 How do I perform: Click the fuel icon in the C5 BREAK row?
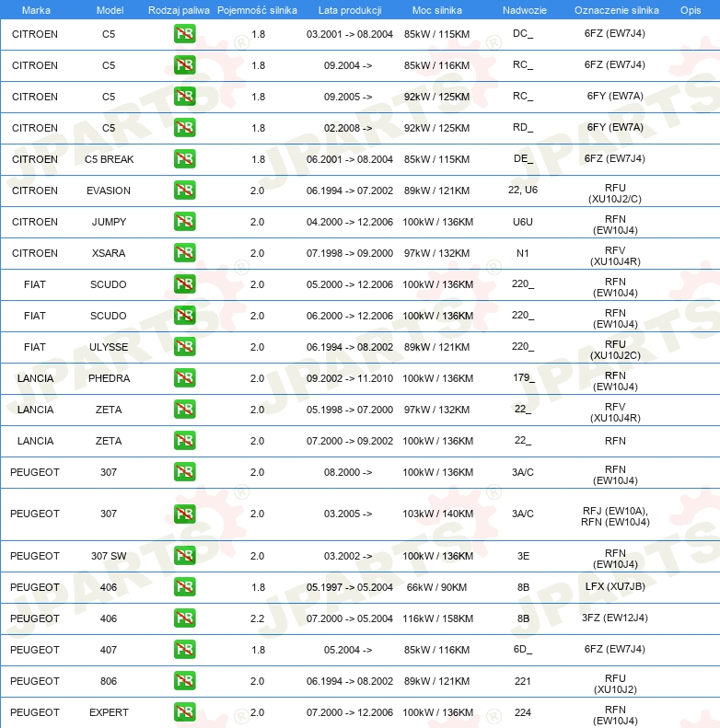[185, 159]
